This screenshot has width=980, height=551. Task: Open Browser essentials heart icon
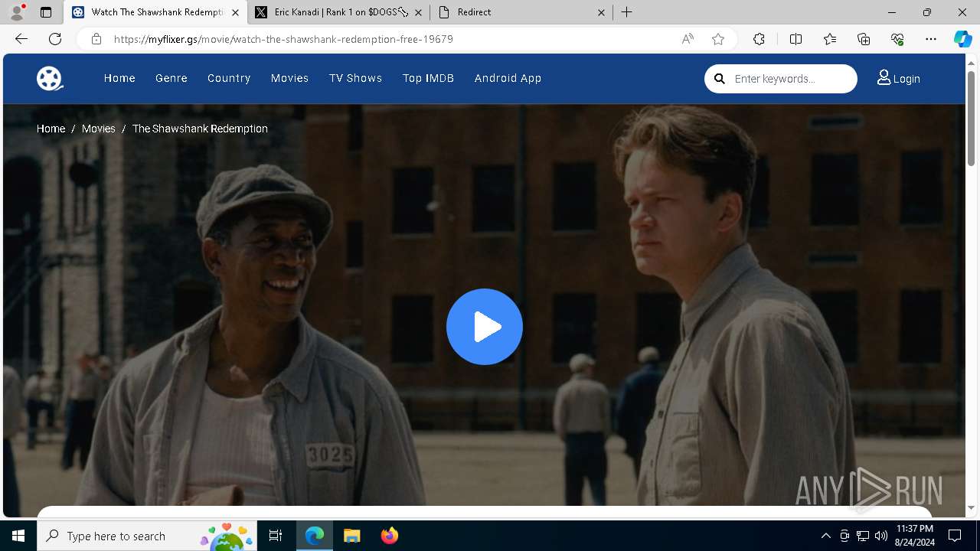(897, 39)
